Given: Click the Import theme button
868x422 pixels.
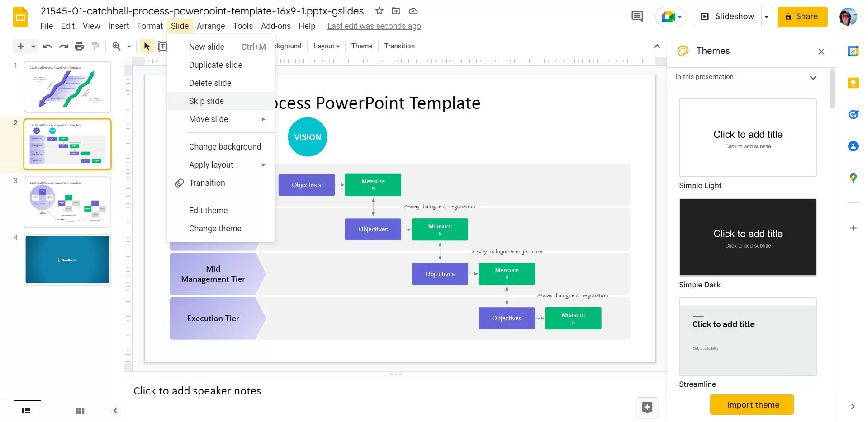Looking at the screenshot, I should point(751,404).
